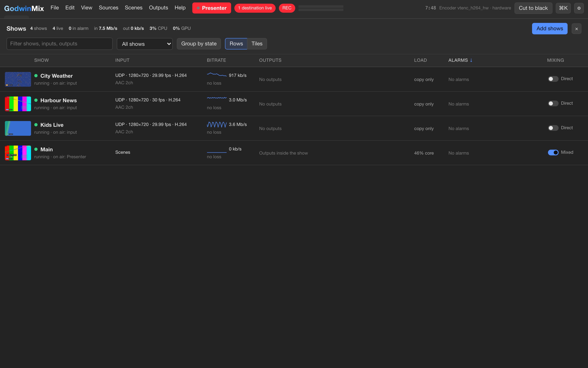Open the View menu
The width and height of the screenshot is (588, 368).
[87, 8]
